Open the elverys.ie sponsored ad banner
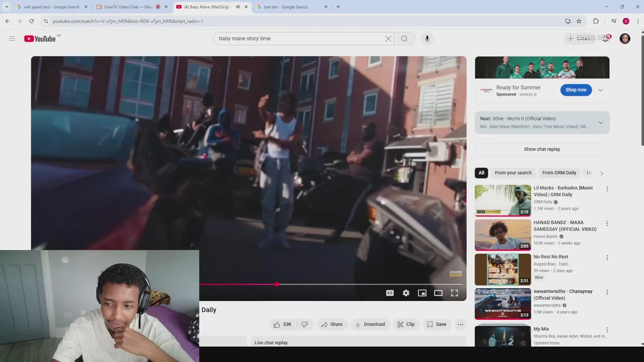 (x=542, y=67)
